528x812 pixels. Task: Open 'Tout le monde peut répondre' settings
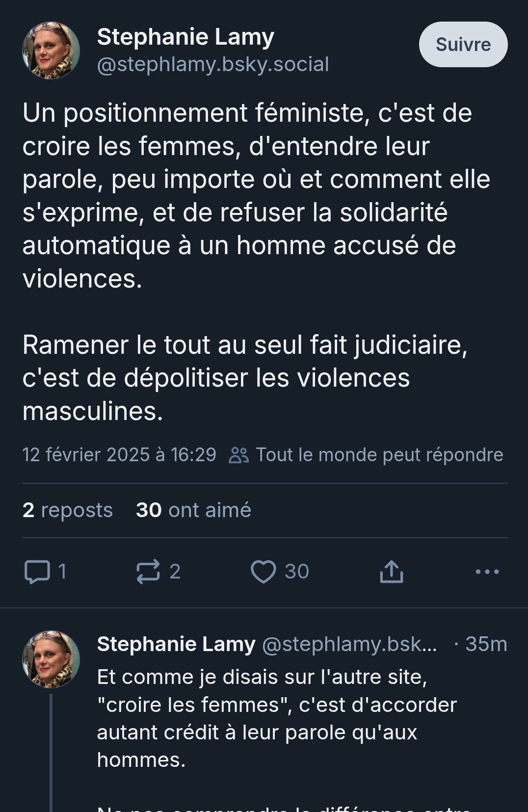[379, 455]
